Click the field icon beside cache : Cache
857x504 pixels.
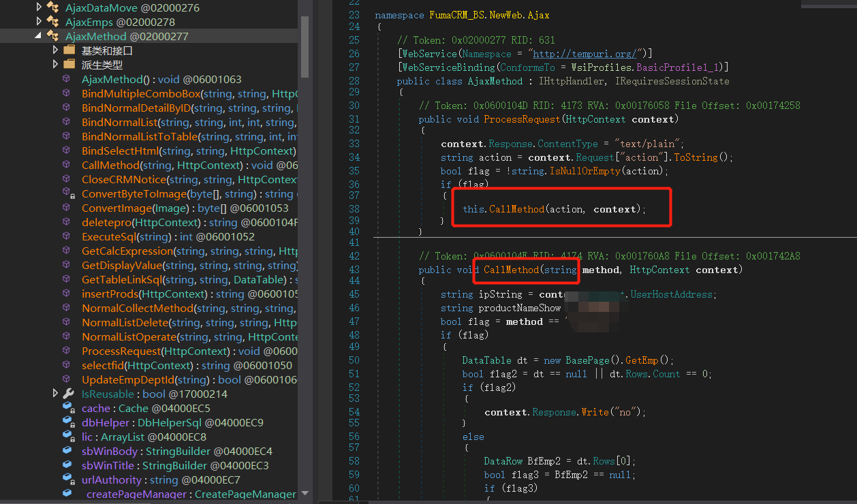click(67, 408)
